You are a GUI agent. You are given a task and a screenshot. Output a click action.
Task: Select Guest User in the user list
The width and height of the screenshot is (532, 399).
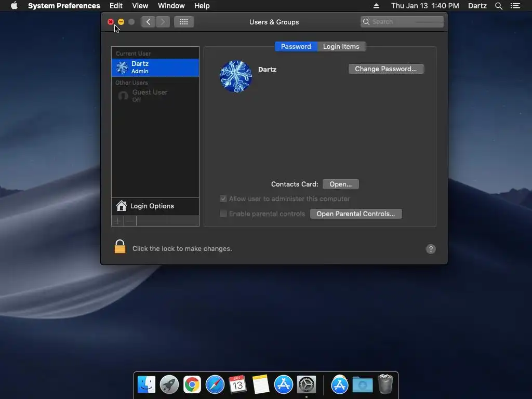pyautogui.click(x=155, y=96)
